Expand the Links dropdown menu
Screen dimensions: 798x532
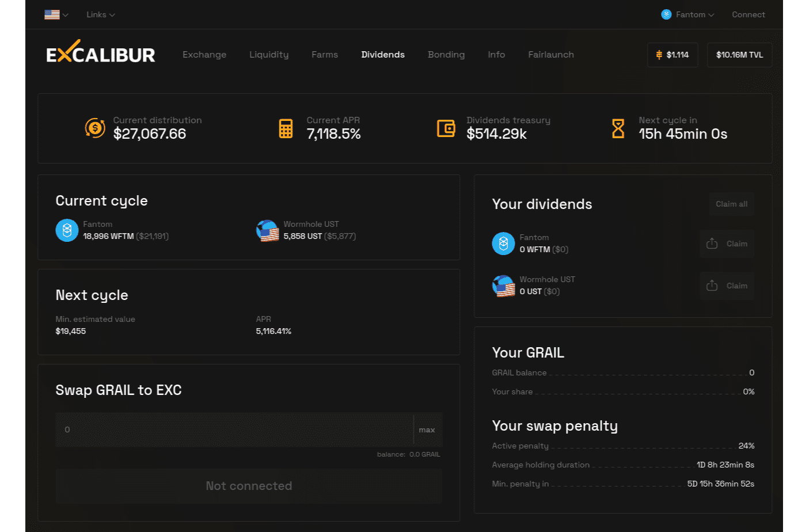coord(100,14)
